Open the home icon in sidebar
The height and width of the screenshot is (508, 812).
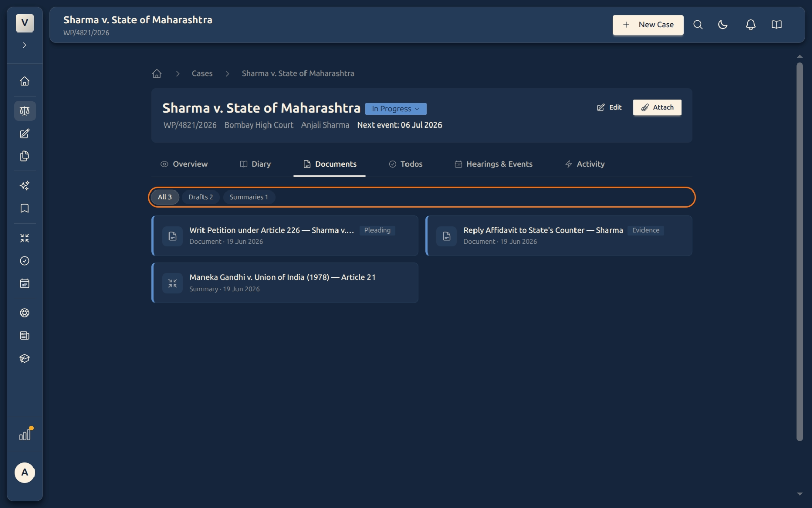pyautogui.click(x=24, y=81)
